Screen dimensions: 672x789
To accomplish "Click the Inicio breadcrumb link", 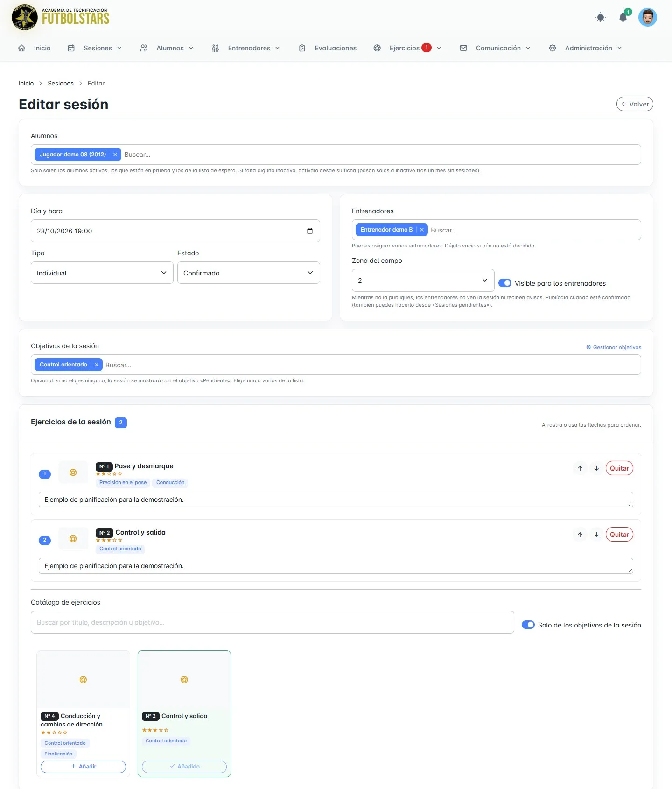I will pyautogui.click(x=26, y=83).
